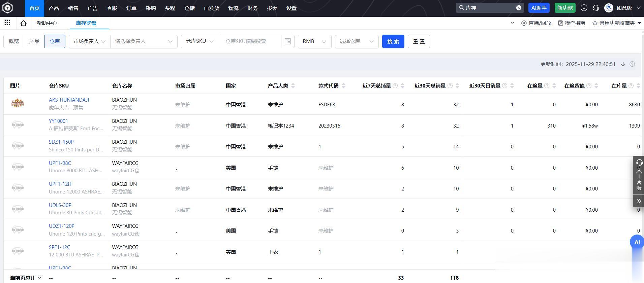The width and height of the screenshot is (644, 283).
Task: Open the 设置 top menu
Action: [x=292, y=8]
